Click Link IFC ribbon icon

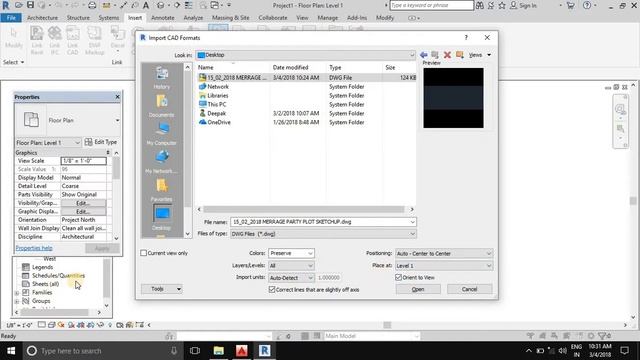click(x=55, y=40)
